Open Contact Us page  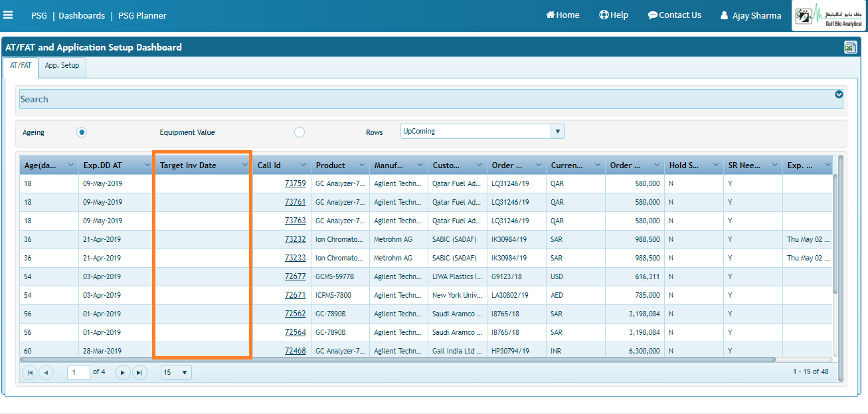pos(674,15)
